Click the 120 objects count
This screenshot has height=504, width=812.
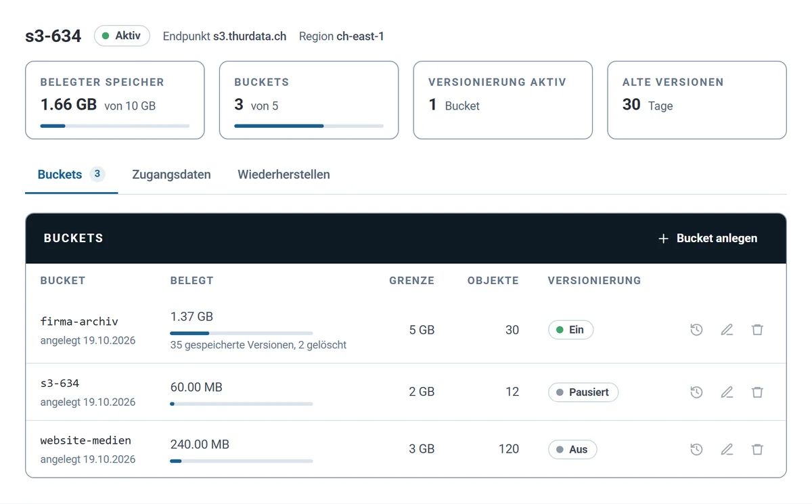pos(509,449)
